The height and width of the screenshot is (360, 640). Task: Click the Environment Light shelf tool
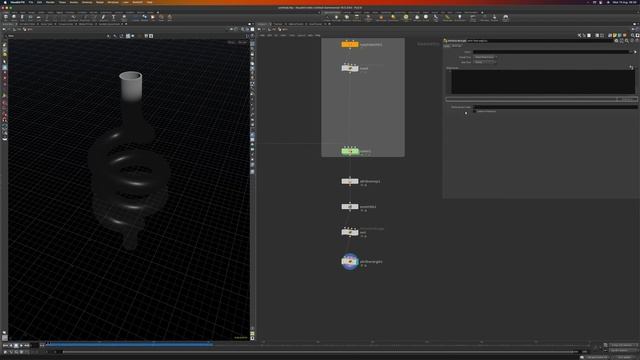coord(406,18)
